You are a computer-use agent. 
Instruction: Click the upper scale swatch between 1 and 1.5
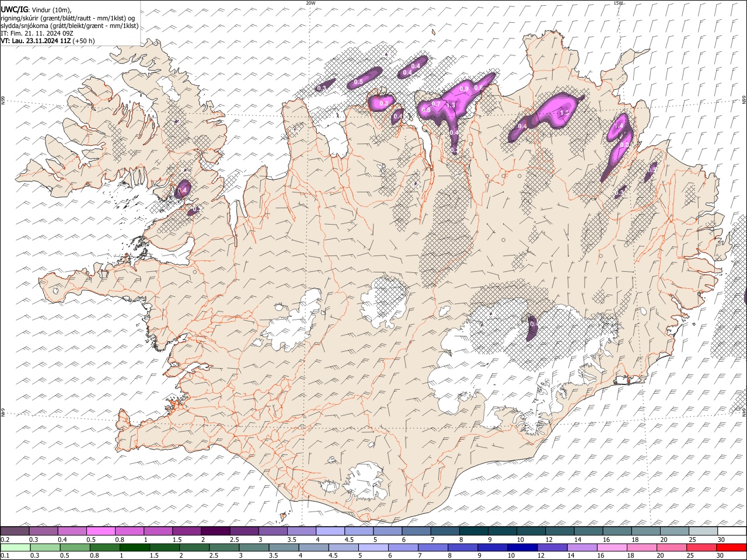(x=158, y=531)
